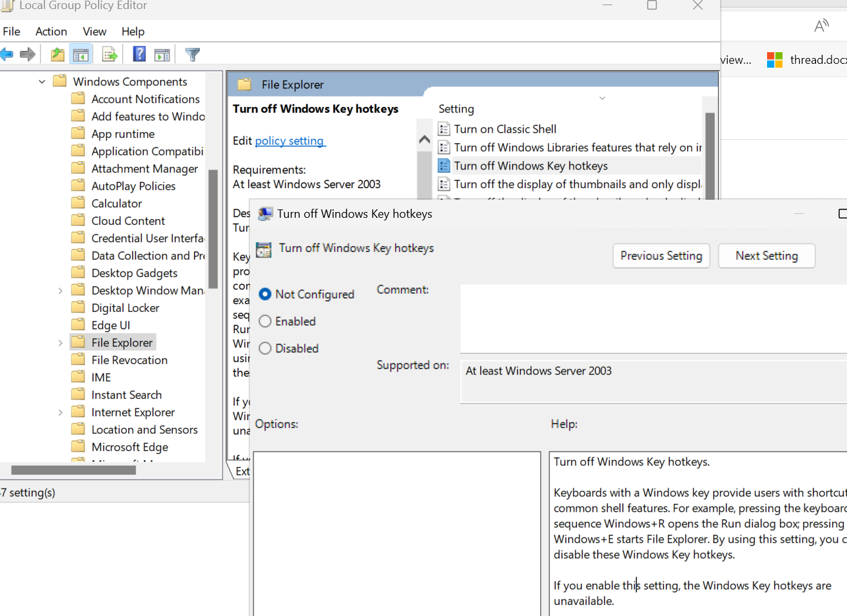
Task: Open the File menu
Action: coord(12,32)
